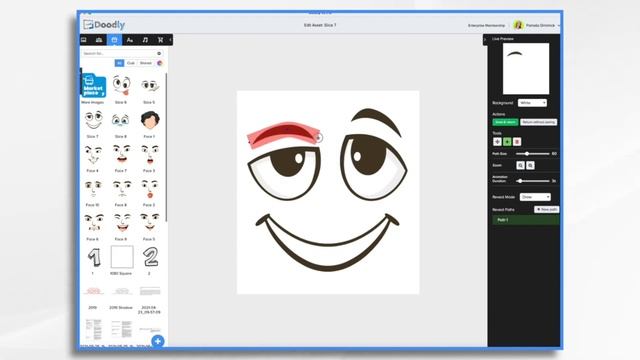Image resolution: width=640 pixels, height=360 pixels.
Task: Select Path 1 in Reveal Paths list
Action: tap(526, 220)
